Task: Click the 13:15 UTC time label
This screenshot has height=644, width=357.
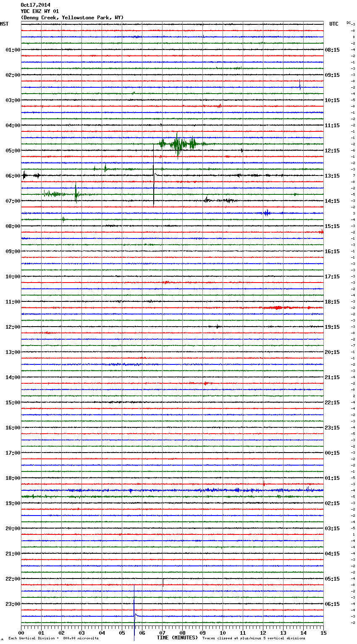Action: pyautogui.click(x=332, y=176)
